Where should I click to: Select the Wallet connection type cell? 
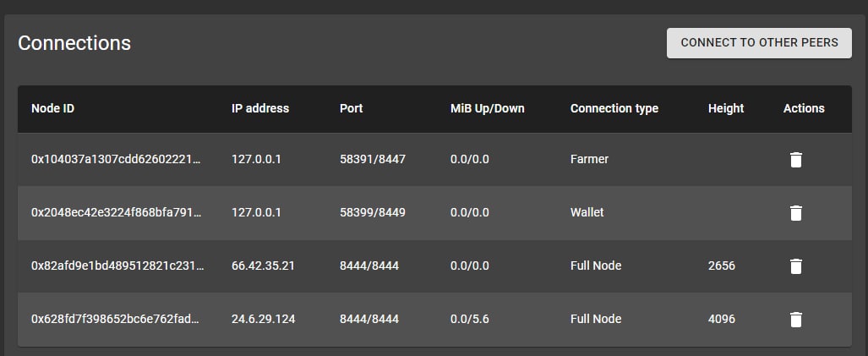pyautogui.click(x=587, y=212)
